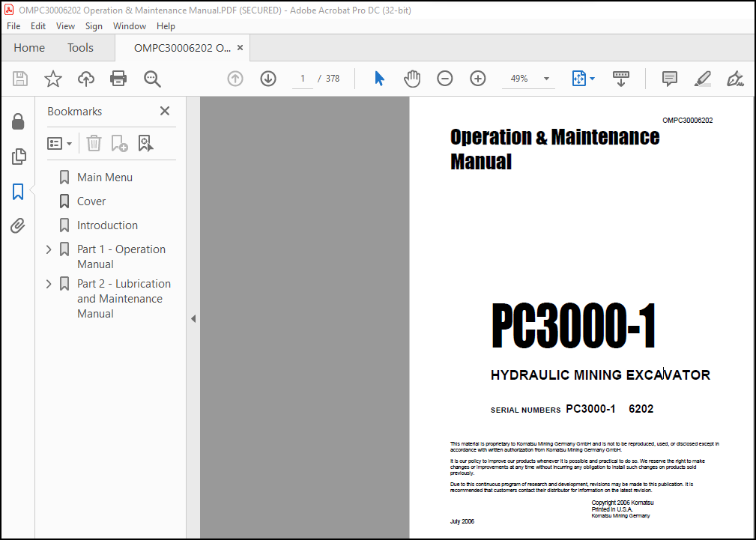Open fit page options arrow

click(592, 79)
